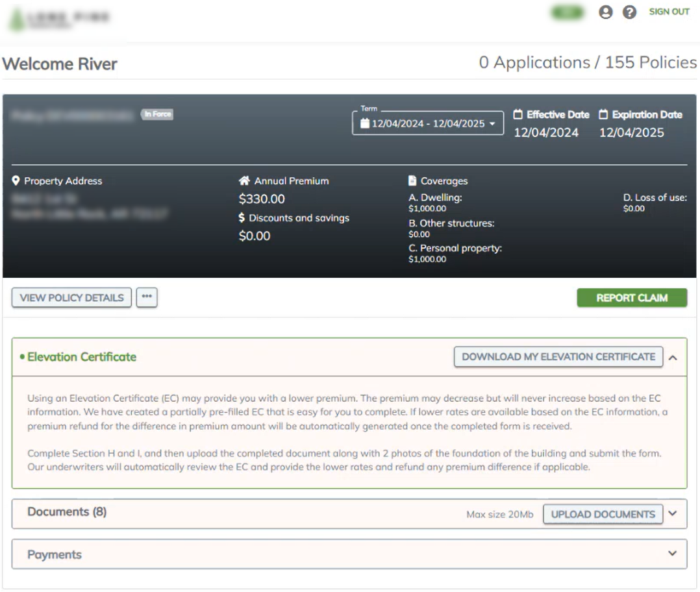Click the help question mark icon
The image size is (700, 592).
pyautogui.click(x=629, y=12)
